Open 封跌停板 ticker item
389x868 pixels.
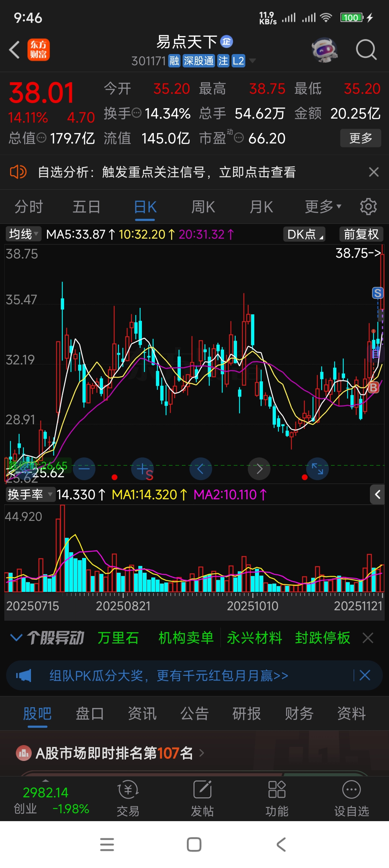click(x=323, y=638)
